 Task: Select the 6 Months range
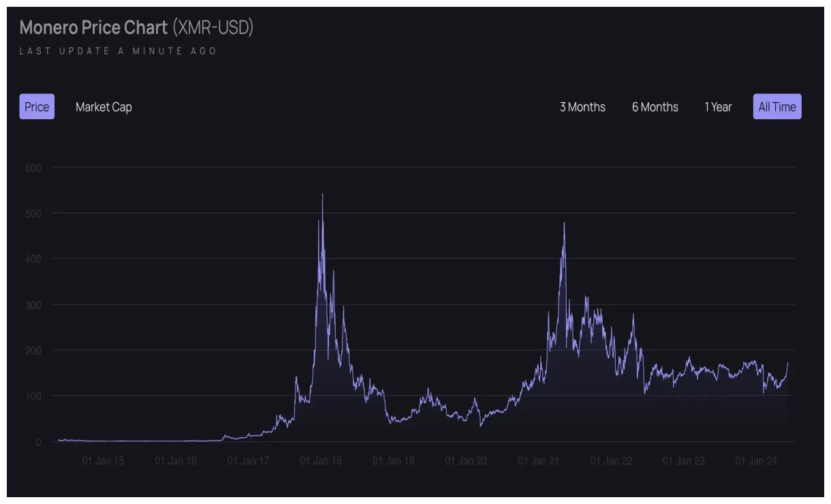tap(655, 107)
